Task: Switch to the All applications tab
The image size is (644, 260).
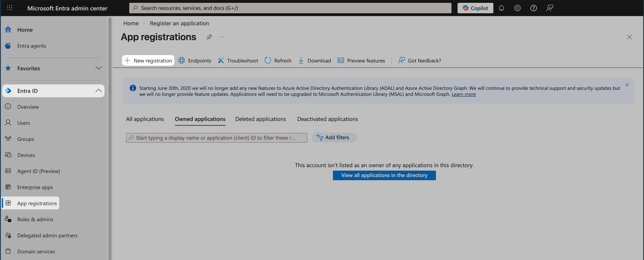Action: tap(145, 119)
